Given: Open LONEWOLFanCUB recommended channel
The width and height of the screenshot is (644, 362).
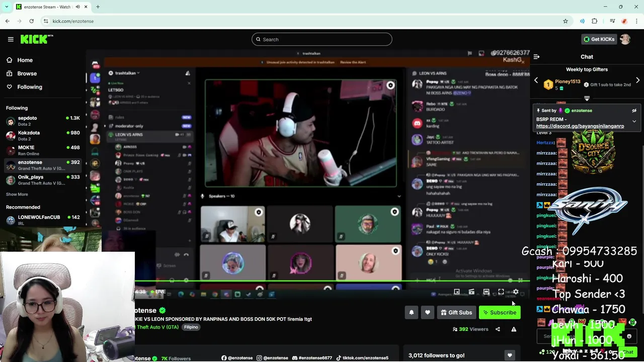Looking at the screenshot, I should pyautogui.click(x=43, y=220).
